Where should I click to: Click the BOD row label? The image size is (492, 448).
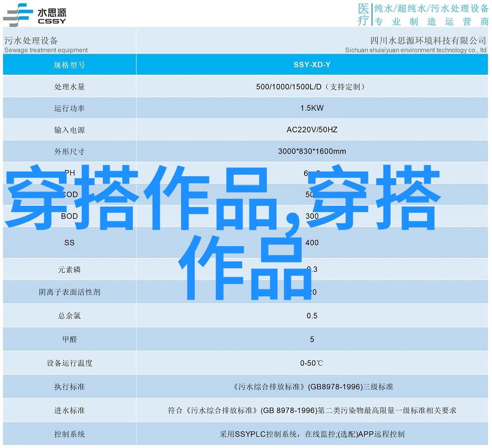pos(69,216)
